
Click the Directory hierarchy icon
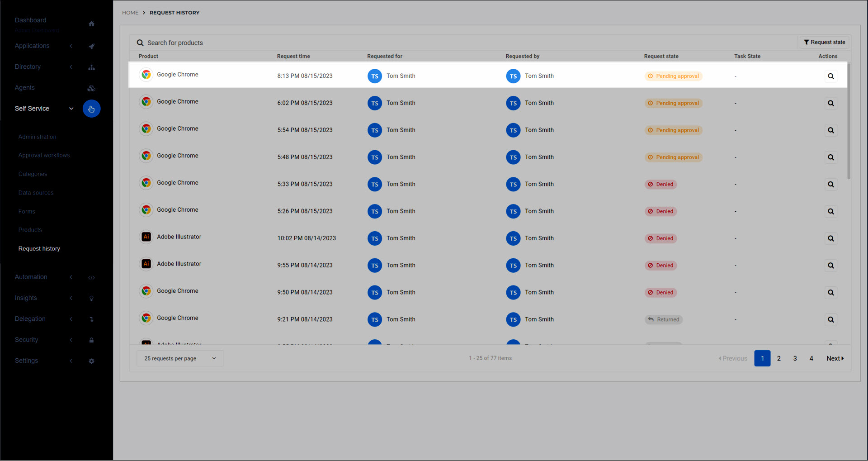coord(91,67)
